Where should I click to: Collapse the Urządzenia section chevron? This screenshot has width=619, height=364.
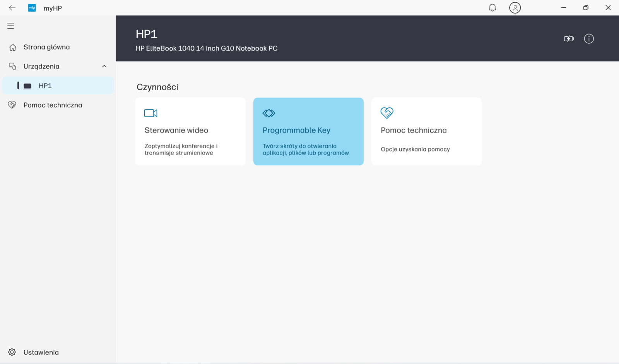tap(104, 66)
